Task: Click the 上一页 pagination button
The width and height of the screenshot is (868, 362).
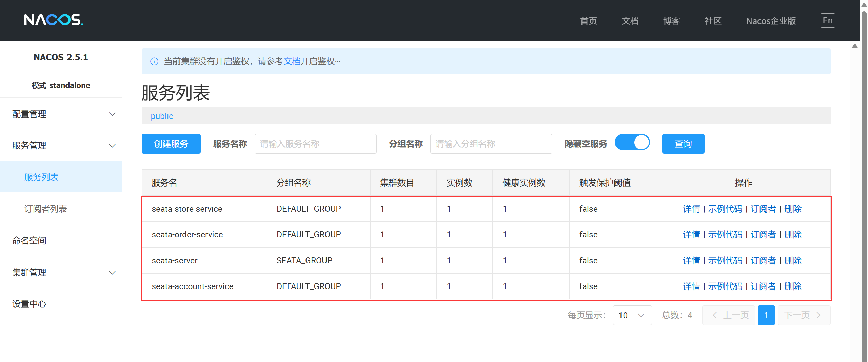Action: (x=729, y=315)
